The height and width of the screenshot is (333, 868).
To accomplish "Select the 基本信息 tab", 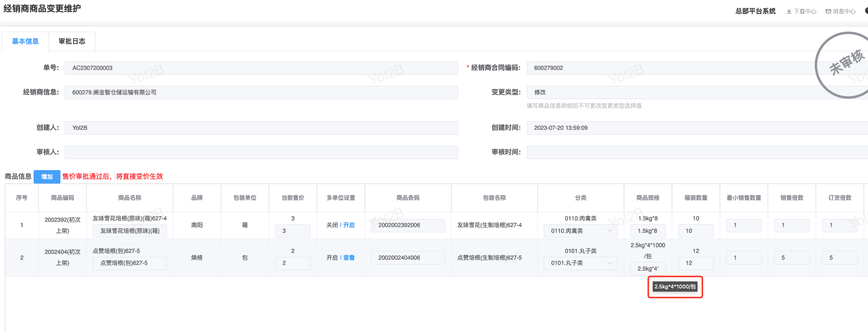I will point(25,42).
